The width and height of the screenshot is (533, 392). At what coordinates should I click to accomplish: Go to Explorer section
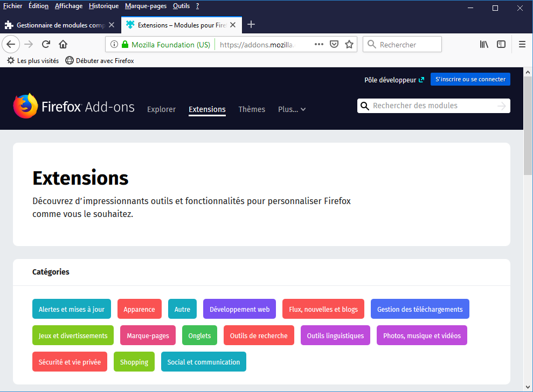pyautogui.click(x=162, y=109)
